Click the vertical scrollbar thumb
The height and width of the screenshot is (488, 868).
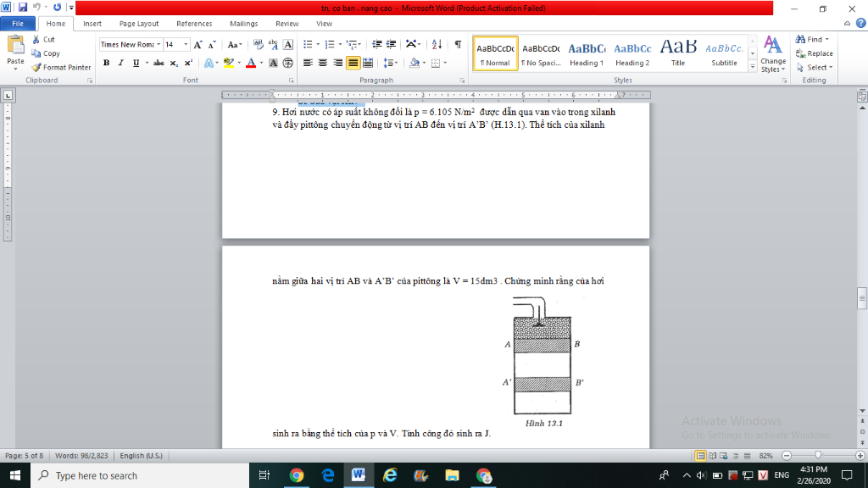pos(862,299)
